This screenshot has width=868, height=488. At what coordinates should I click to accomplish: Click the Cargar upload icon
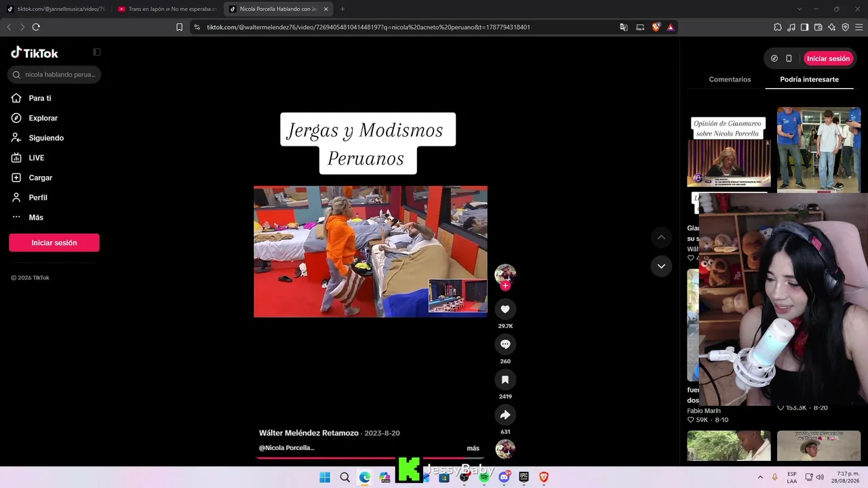(x=16, y=178)
